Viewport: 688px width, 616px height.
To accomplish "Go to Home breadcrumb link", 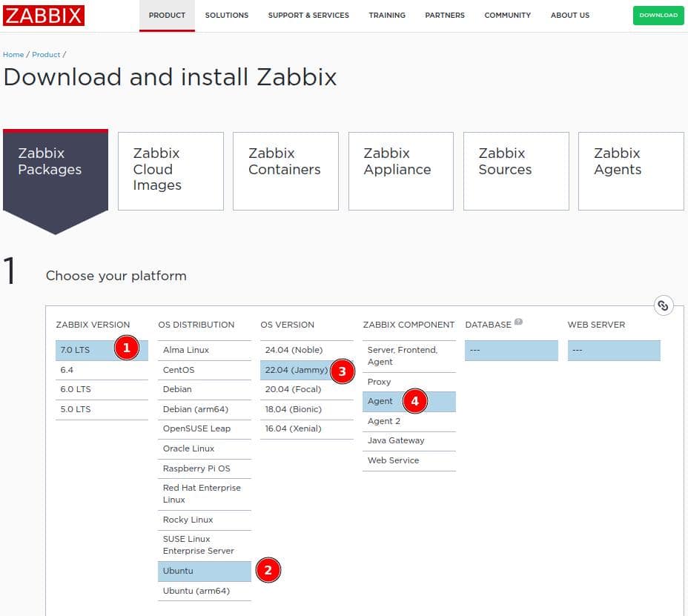I will [x=13, y=55].
